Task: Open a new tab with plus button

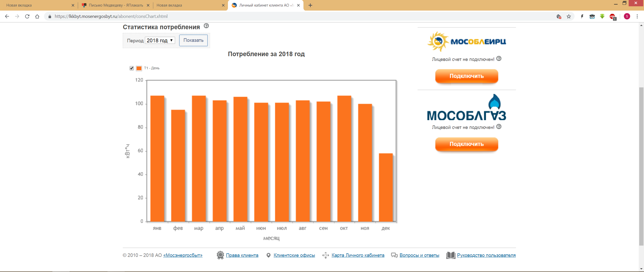Action: point(310,5)
